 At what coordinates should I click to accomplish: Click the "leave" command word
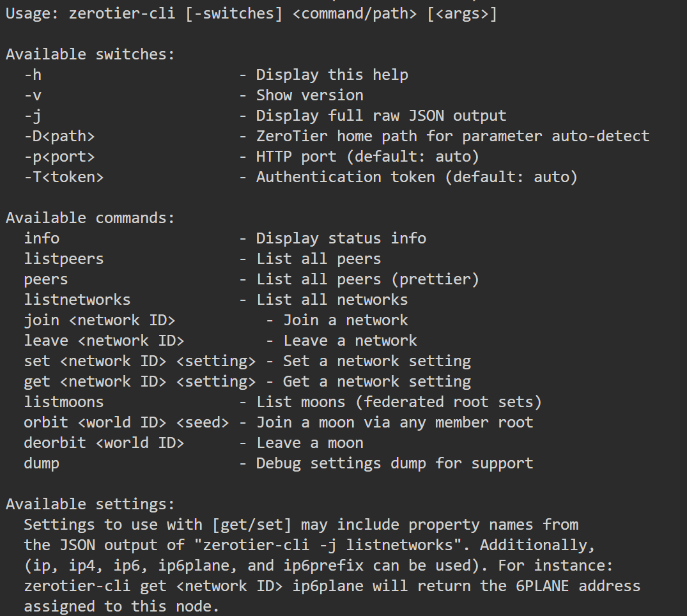click(x=46, y=341)
